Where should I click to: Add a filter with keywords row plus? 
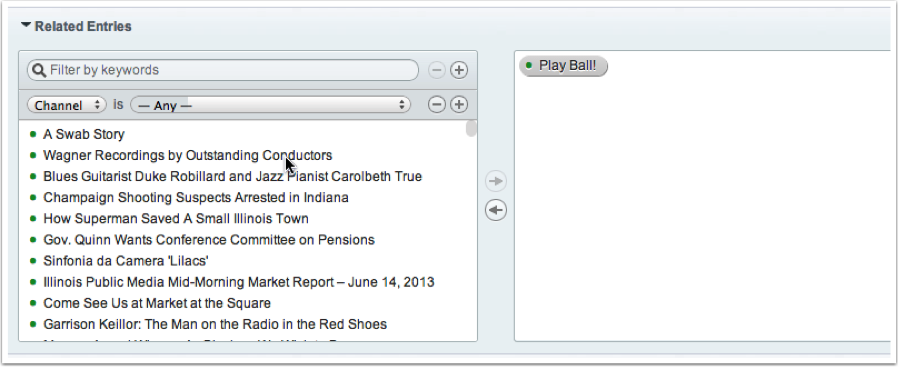459,70
